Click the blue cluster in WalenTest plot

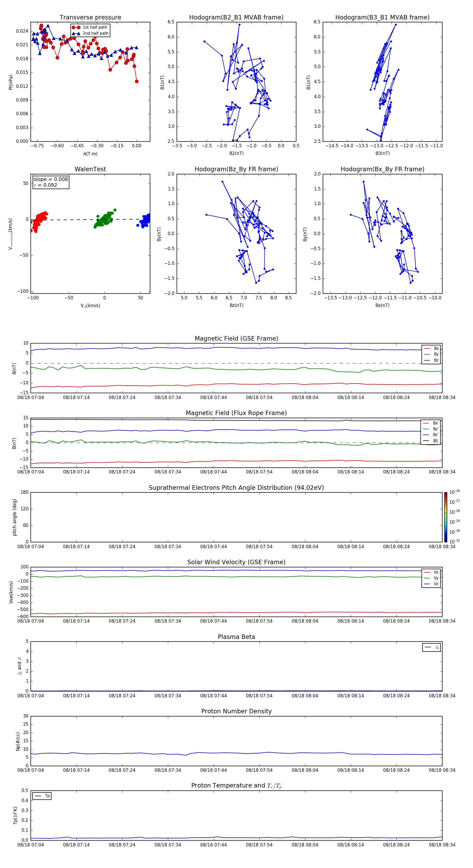144,220
